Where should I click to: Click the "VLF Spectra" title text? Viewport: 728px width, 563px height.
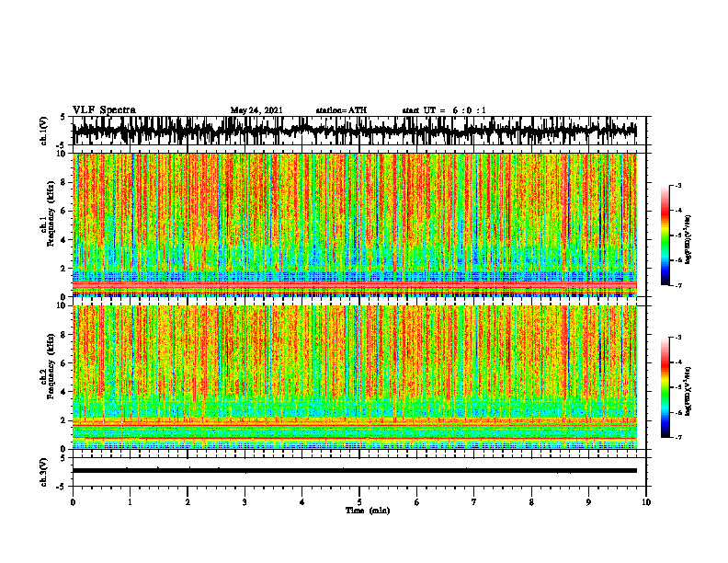[x=104, y=110]
